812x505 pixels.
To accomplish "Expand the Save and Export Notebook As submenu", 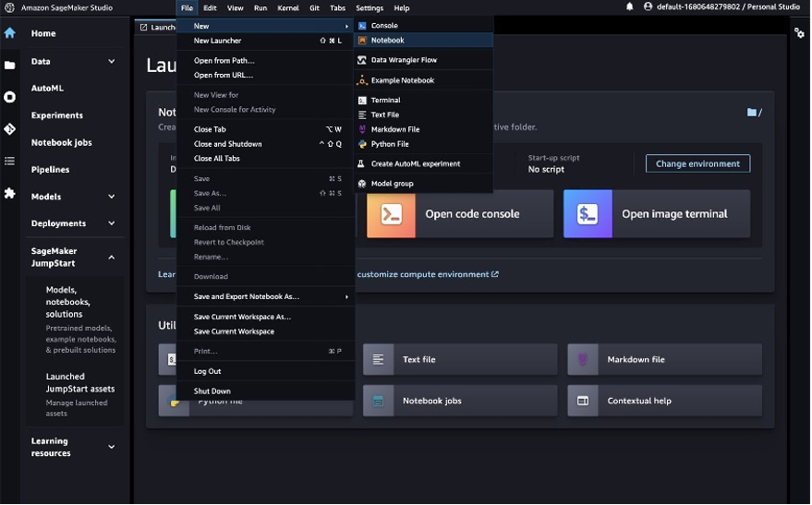I will [266, 296].
